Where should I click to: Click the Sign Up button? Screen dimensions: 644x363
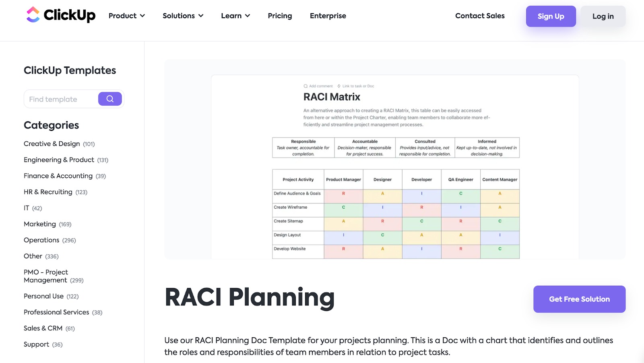pyautogui.click(x=551, y=16)
